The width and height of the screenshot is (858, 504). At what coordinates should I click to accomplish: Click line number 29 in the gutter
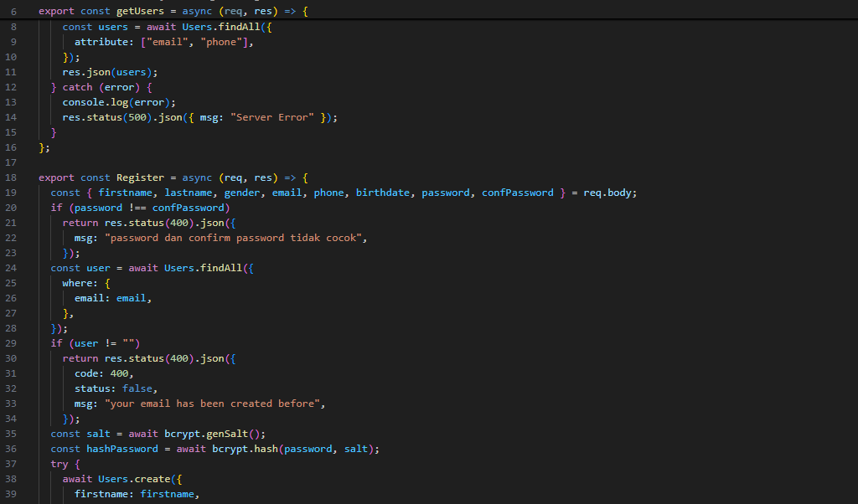pos(12,343)
